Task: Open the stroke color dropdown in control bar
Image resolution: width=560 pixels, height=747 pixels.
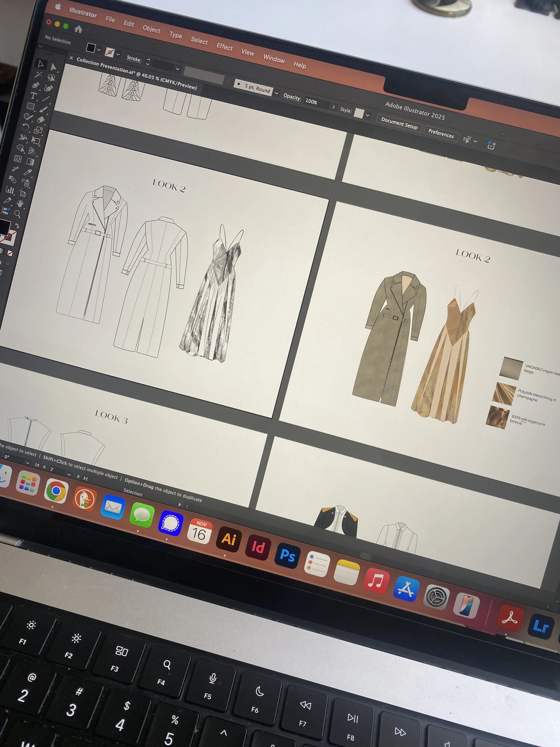Action: 118,54
